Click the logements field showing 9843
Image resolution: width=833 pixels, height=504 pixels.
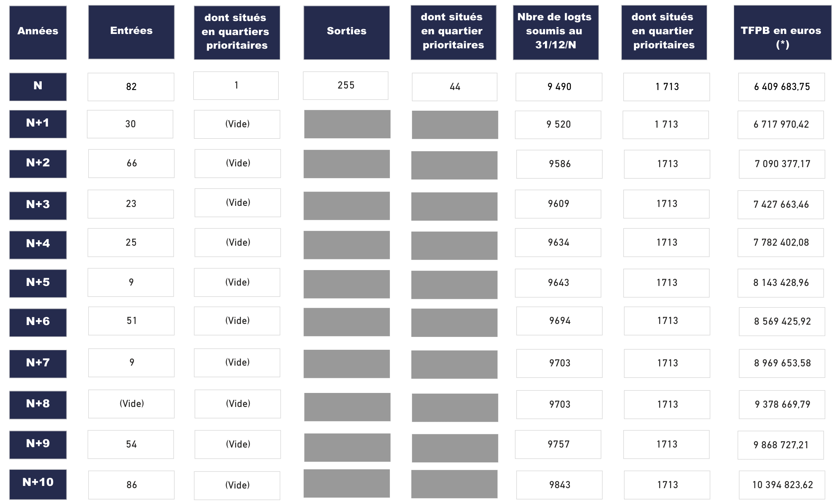coord(559,485)
